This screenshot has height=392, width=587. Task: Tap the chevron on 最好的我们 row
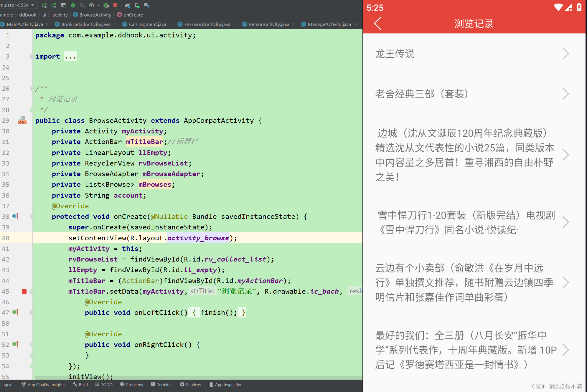pyautogui.click(x=565, y=350)
